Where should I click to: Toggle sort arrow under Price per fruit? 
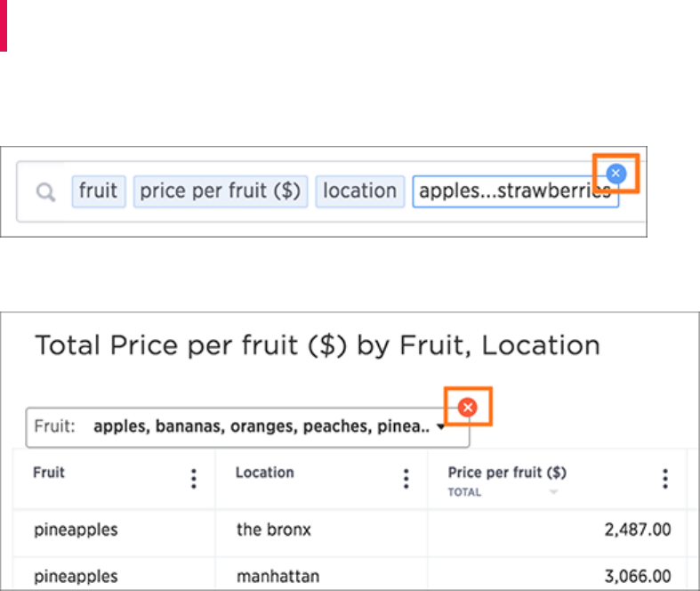(x=553, y=492)
